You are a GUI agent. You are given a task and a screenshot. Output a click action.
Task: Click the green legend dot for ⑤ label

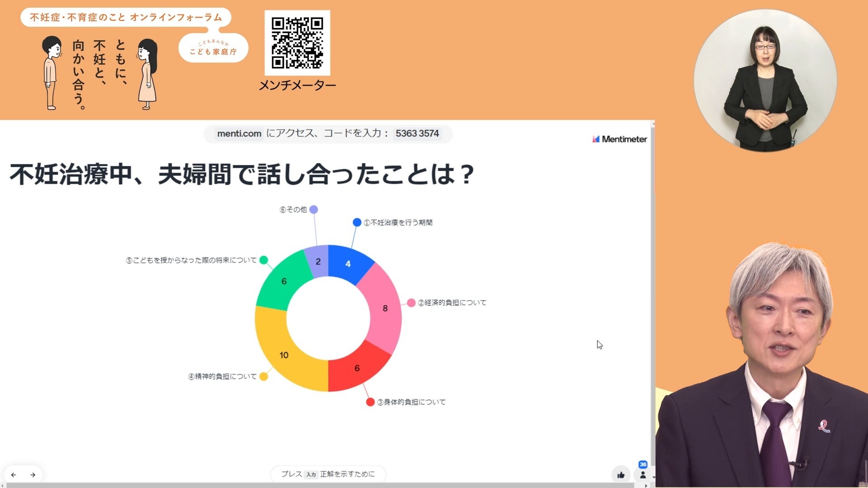tap(264, 260)
